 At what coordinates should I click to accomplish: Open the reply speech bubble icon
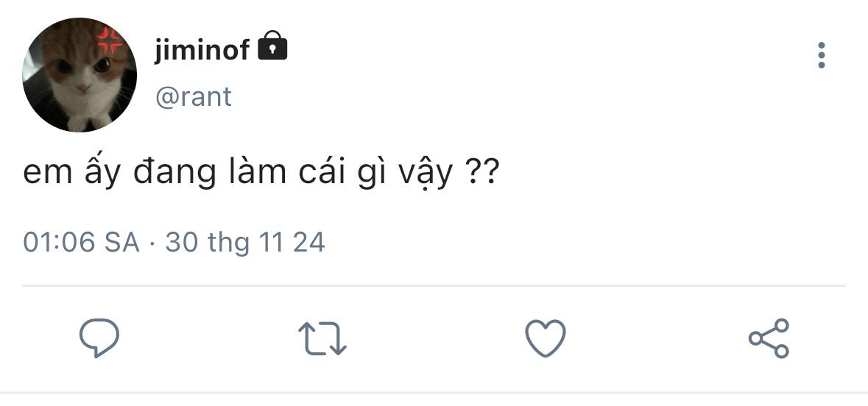click(x=99, y=338)
